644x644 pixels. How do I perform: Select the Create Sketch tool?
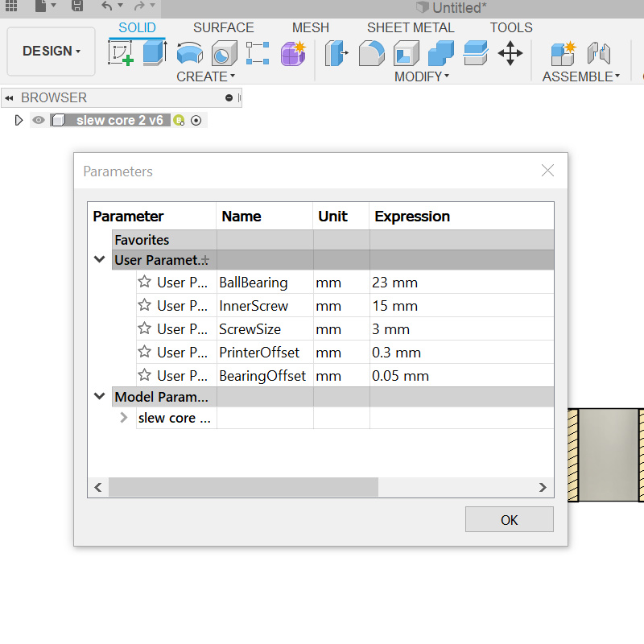coord(121,53)
